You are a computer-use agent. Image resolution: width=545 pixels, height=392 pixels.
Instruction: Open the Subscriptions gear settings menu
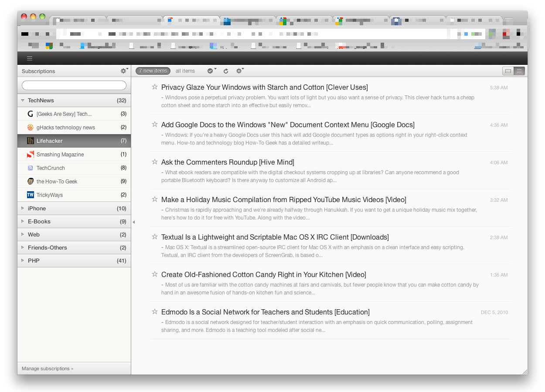pos(124,71)
